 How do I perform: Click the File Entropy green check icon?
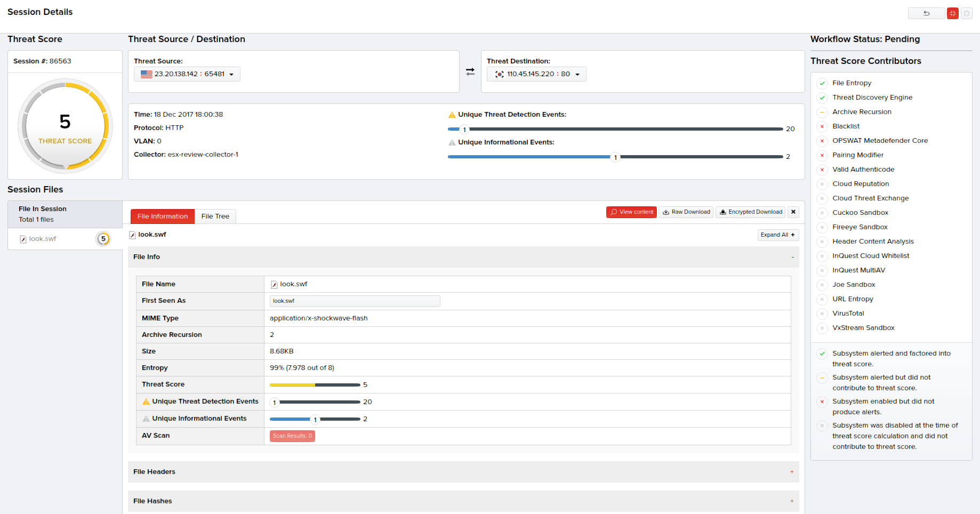pyautogui.click(x=822, y=83)
